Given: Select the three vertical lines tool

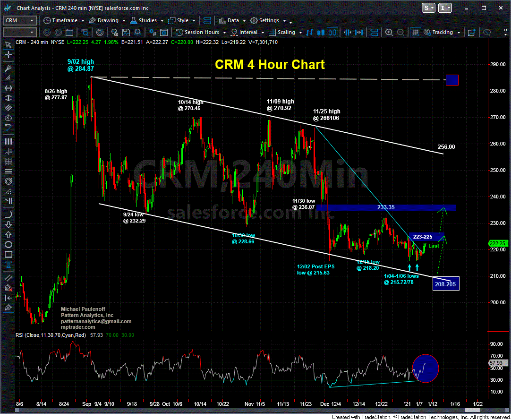Looking at the screenshot, I should 9,141.
